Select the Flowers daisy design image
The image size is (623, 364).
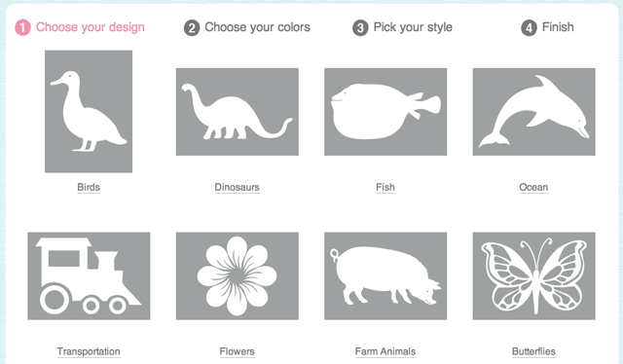[238, 276]
